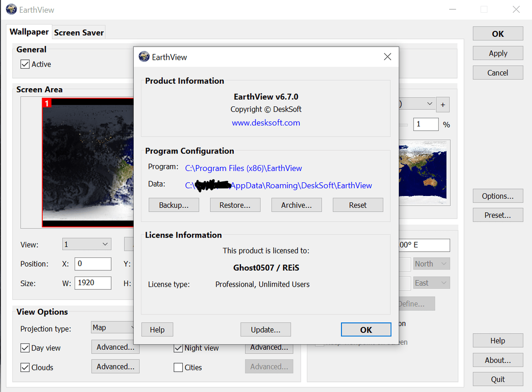532x392 pixels.
Task: Open Advanced... for Day view
Action: pyautogui.click(x=115, y=347)
